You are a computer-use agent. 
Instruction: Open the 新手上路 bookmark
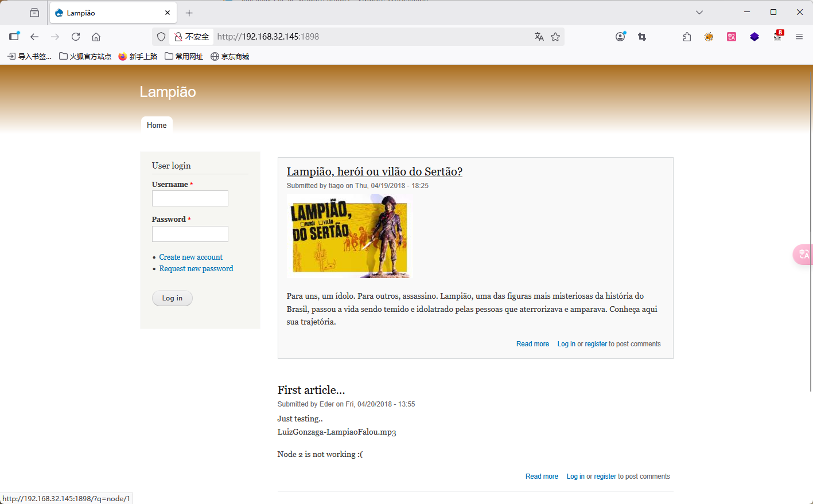pyautogui.click(x=138, y=56)
